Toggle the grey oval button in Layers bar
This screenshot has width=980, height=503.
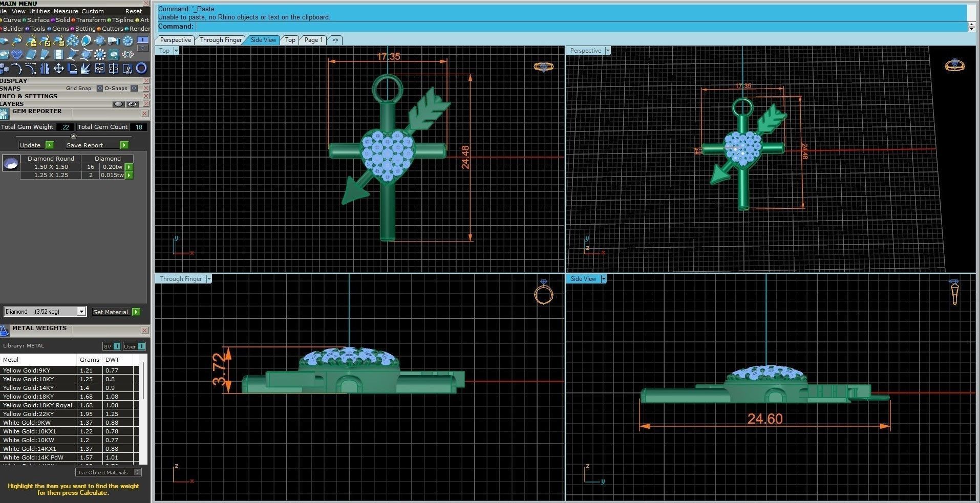119,104
